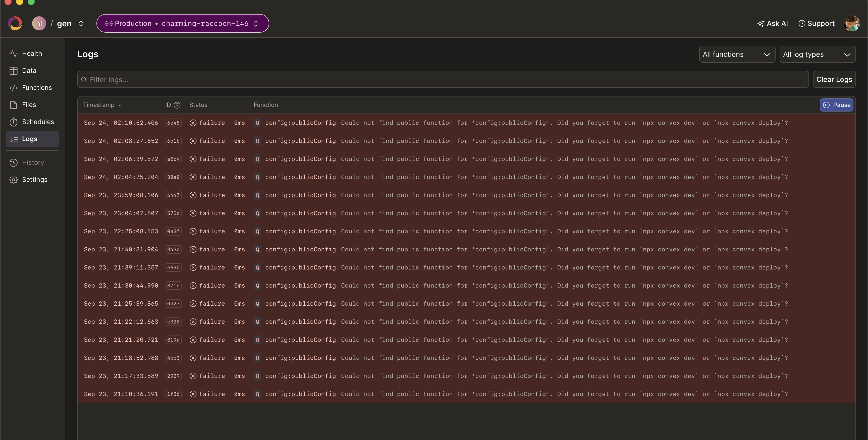Viewport: 868px width, 440px height.
Task: Pause the live log stream
Action: tap(836, 105)
